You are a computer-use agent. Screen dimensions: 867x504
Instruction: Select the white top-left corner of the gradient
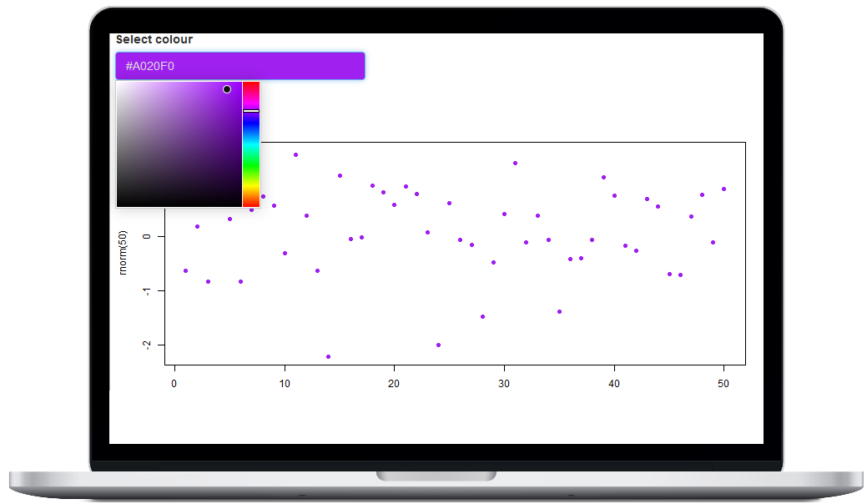click(x=119, y=84)
